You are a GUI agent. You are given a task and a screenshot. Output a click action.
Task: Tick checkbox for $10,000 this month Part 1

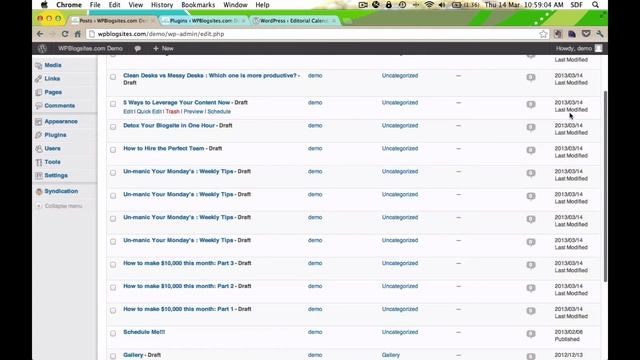point(113,310)
